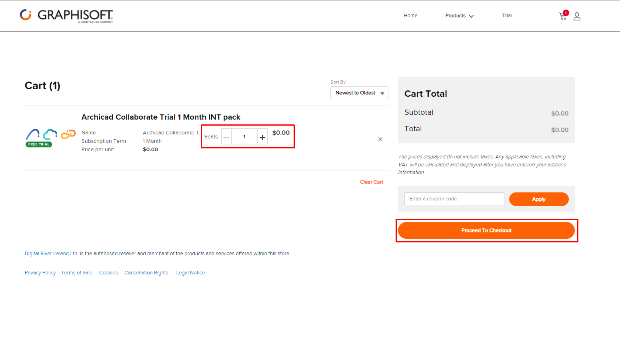Open the Terms of Sale link
Viewport: 620px width, 364px height.
[x=77, y=273]
